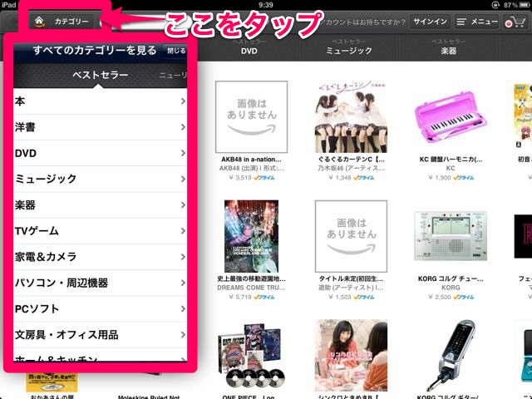Open the 家電＆カメラ category
Screen dimensions: 532x399
100,257
